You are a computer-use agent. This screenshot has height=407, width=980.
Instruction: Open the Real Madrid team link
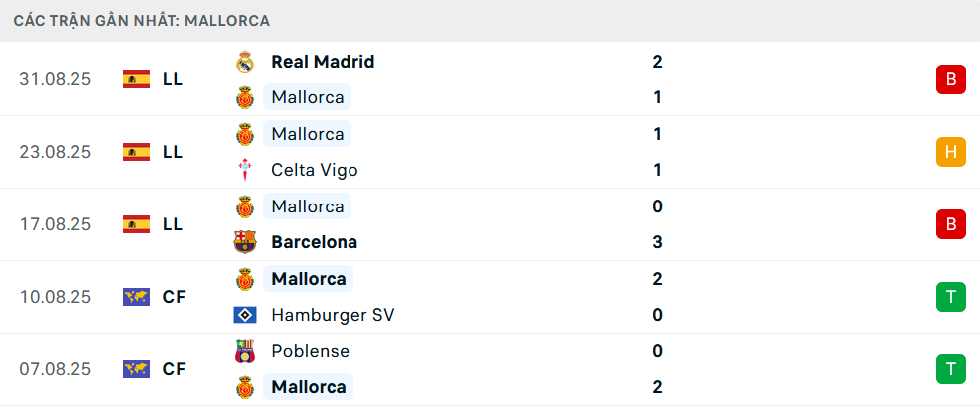(323, 62)
